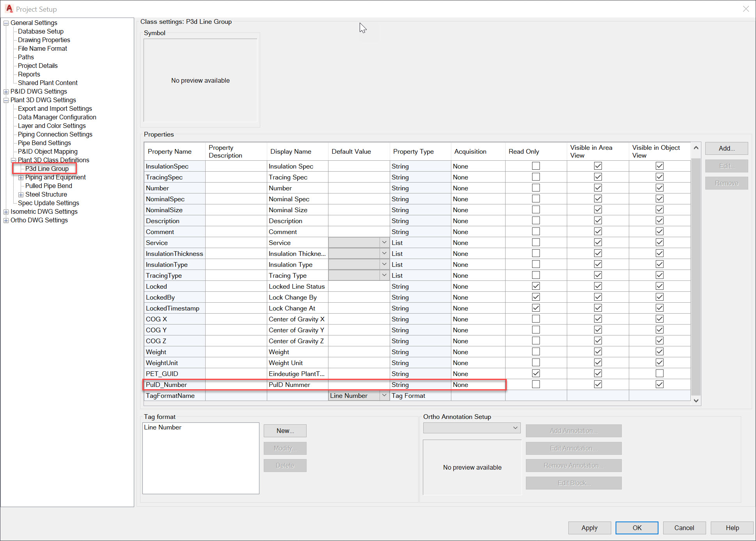This screenshot has width=756, height=541.
Task: Open the TagFormatName Line Number dropdown
Action: pyautogui.click(x=384, y=396)
